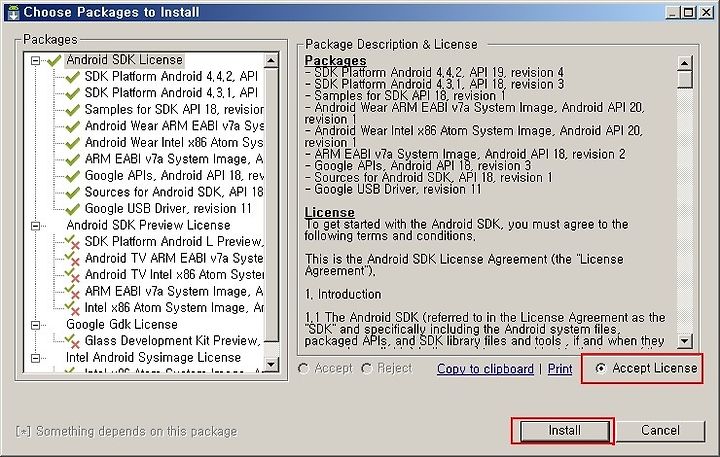720x457 pixels.
Task: Click rejected icon for Android TV ARM EABI v7a
Action: tap(72, 259)
